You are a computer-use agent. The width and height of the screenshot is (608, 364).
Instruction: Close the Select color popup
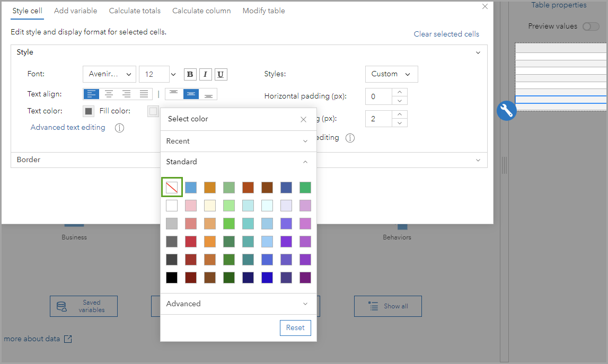tap(303, 119)
